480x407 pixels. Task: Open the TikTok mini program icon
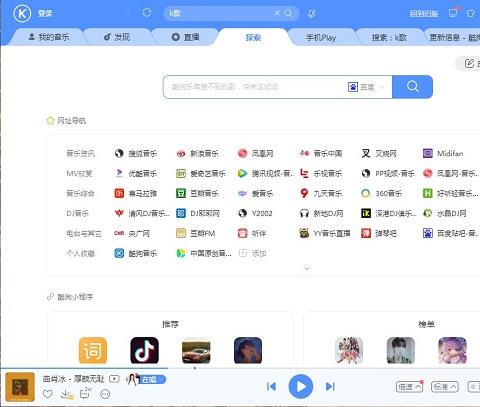[144, 350]
